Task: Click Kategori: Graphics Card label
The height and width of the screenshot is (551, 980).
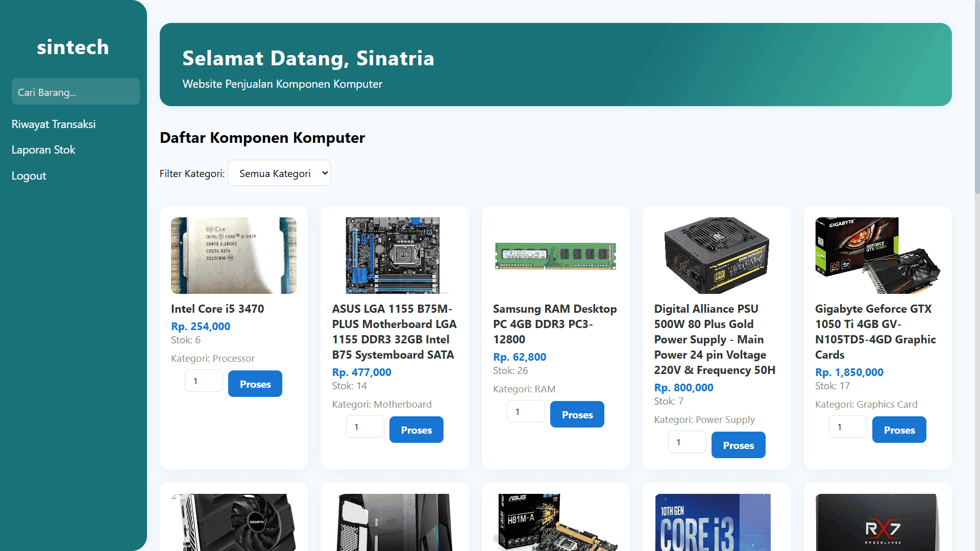Action: 866,404
